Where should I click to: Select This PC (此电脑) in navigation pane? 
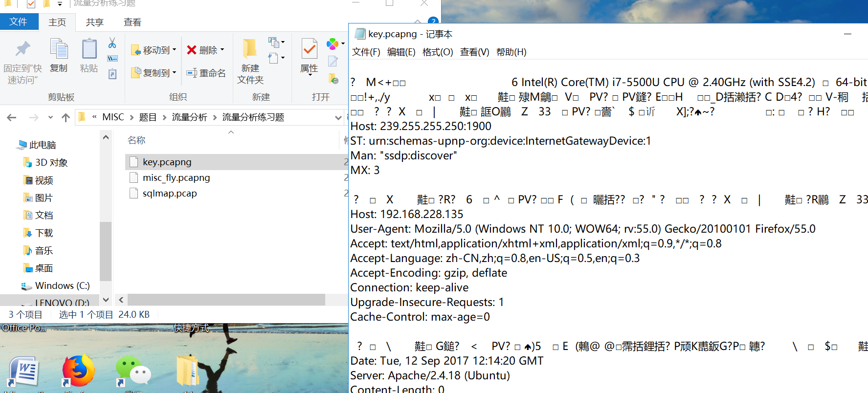(43, 145)
